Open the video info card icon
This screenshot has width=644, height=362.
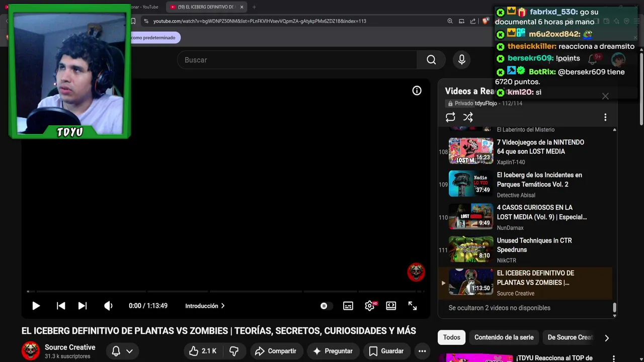pos(417,90)
